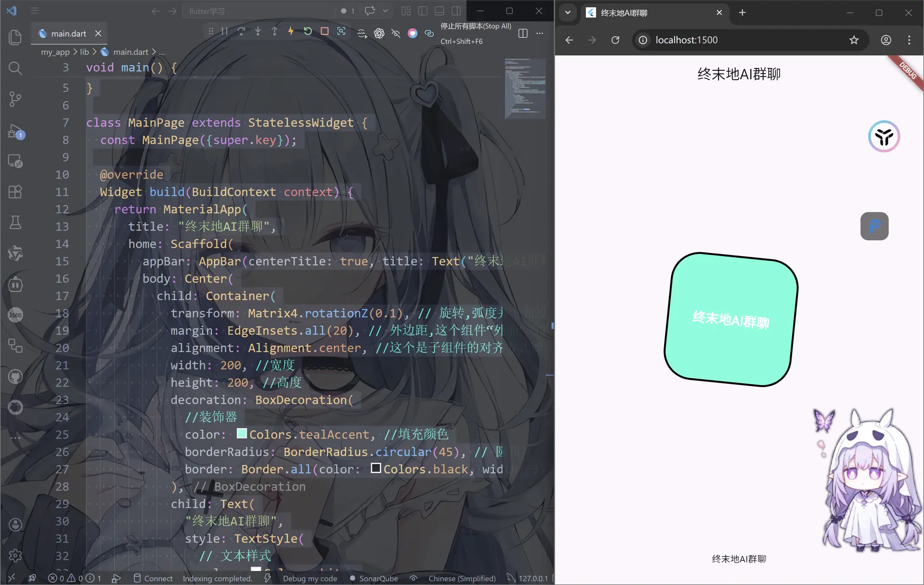
Task: Open the VS Code hamburger application menu
Action: [35, 11]
